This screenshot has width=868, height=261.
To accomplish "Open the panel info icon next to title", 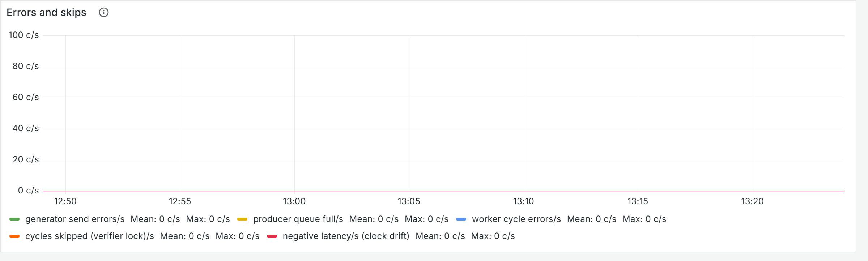I will (104, 13).
